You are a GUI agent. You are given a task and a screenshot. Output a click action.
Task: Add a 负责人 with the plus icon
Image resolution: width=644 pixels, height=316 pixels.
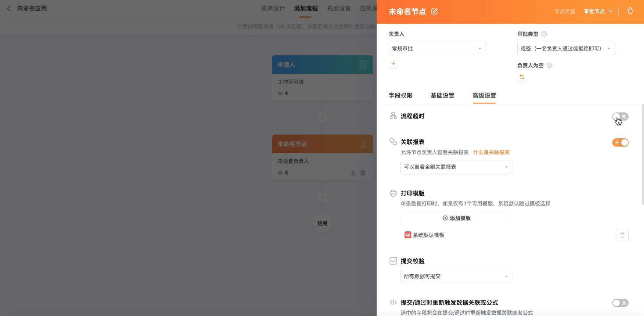click(x=393, y=64)
